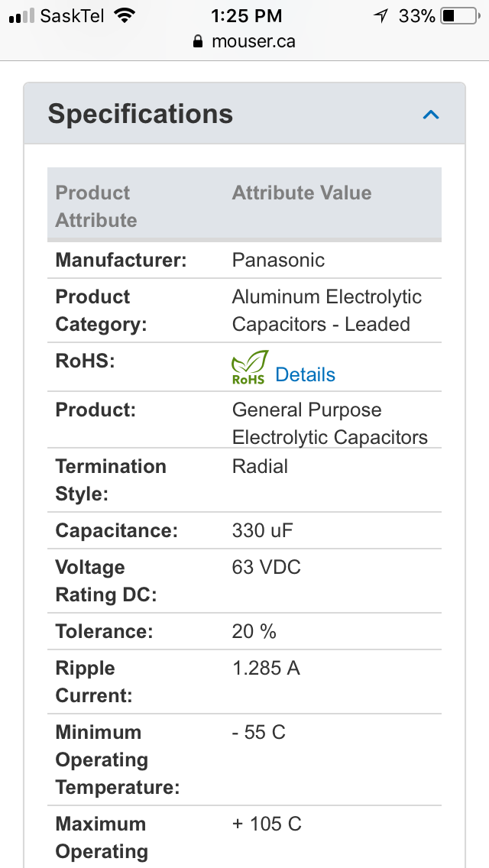Click the Radial termination style value
This screenshot has height=868, width=489.
(x=260, y=466)
